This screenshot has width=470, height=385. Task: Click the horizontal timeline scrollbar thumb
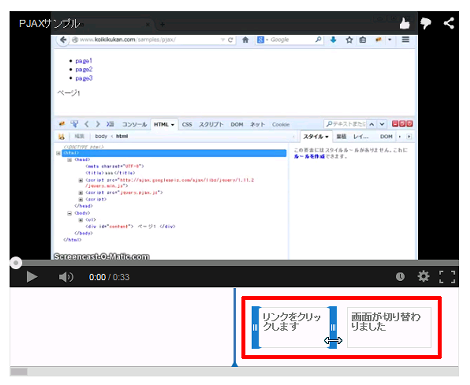point(19,372)
